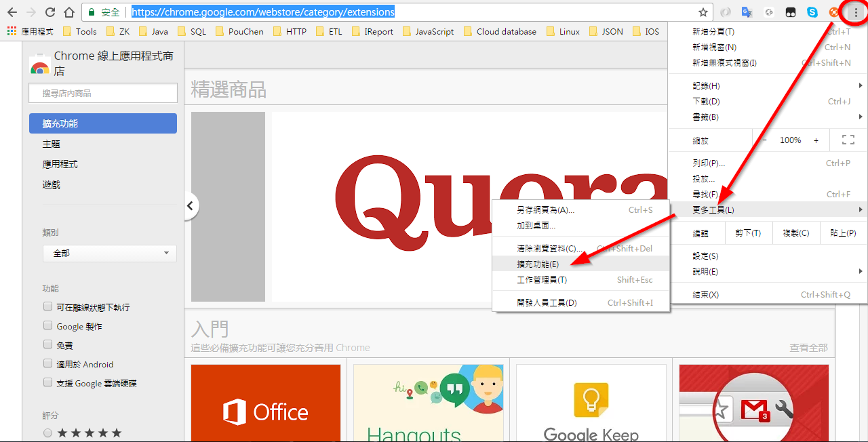Check the 適用於 Android checkbox

pos(47,363)
